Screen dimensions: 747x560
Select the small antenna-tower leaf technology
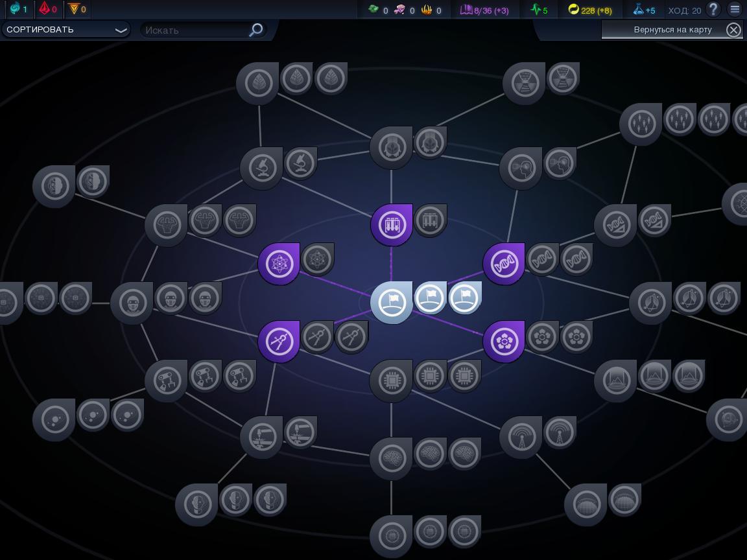click(x=560, y=432)
